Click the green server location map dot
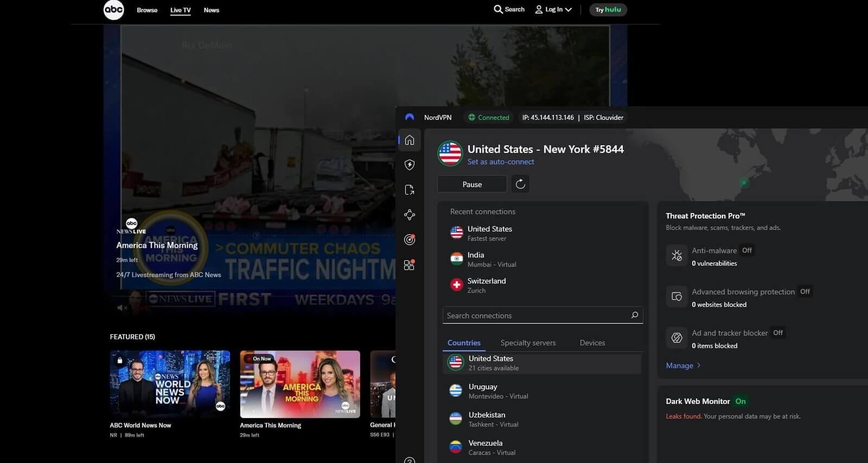Viewport: 868px width, 463px height. pos(744,183)
